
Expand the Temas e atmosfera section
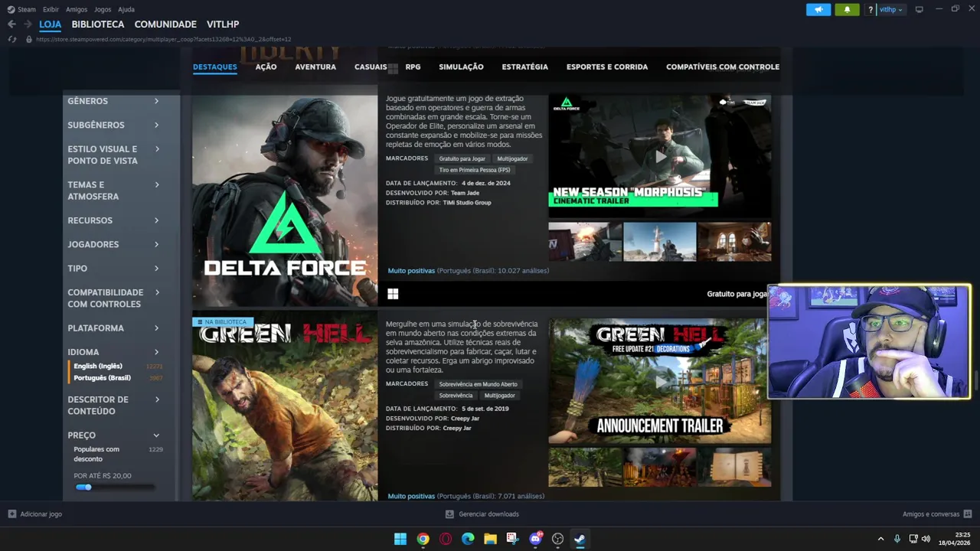coord(113,191)
